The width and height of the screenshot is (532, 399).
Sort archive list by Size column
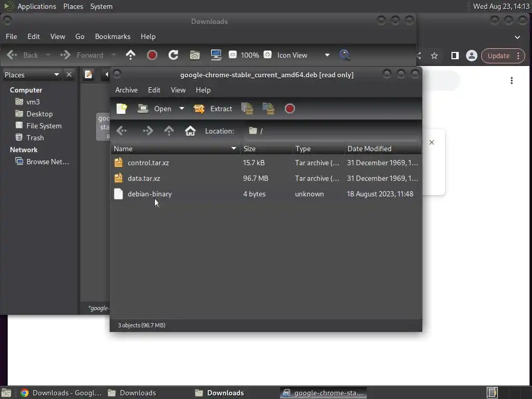267,149
